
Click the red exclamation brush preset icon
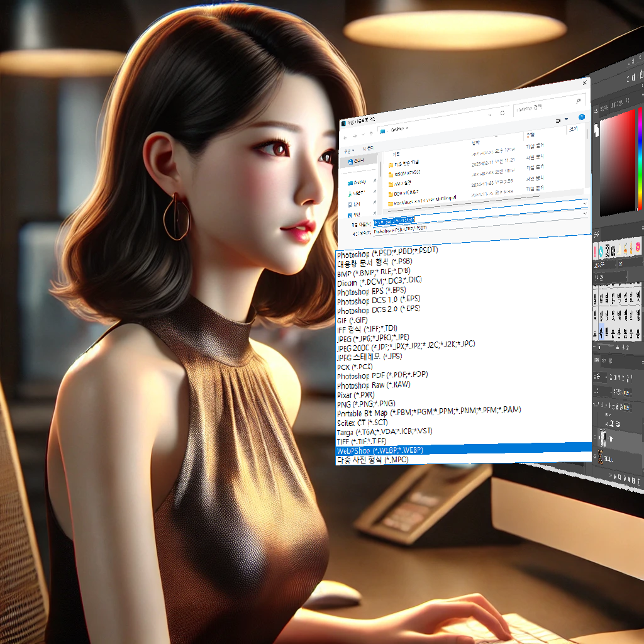(594, 251)
